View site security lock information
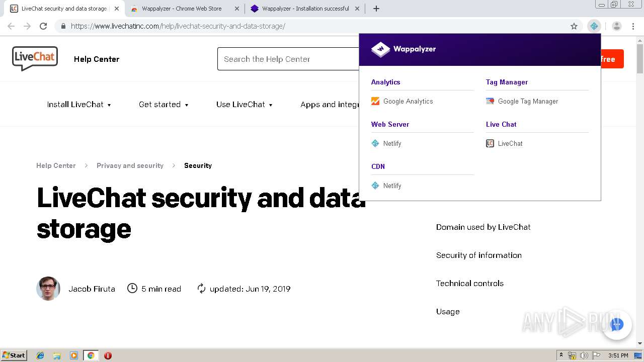The height and width of the screenshot is (362, 644). [x=63, y=26]
